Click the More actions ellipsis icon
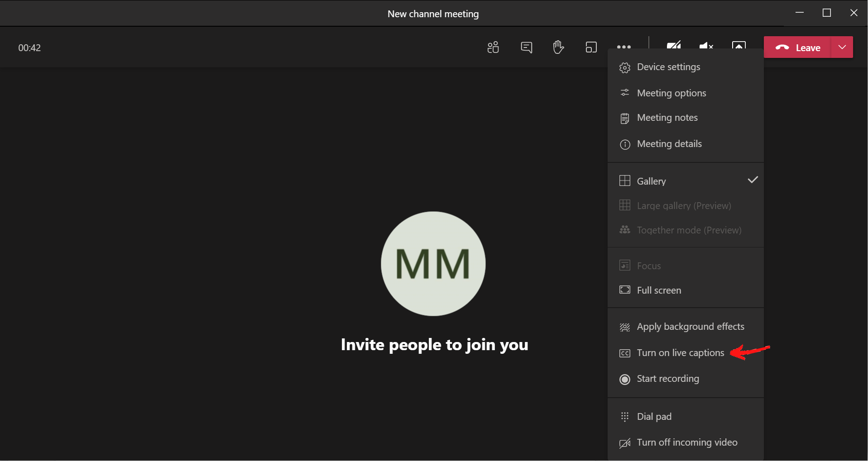Image resolution: width=868 pixels, height=461 pixels. coord(623,47)
